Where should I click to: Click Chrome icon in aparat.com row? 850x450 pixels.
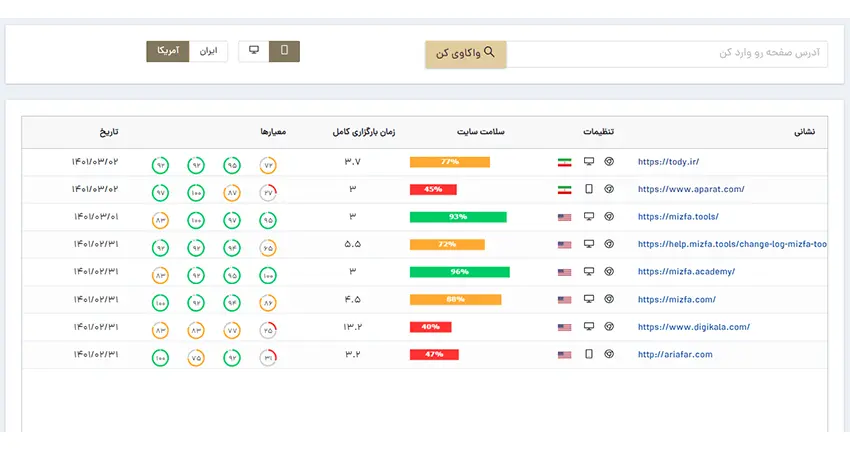[x=609, y=189]
